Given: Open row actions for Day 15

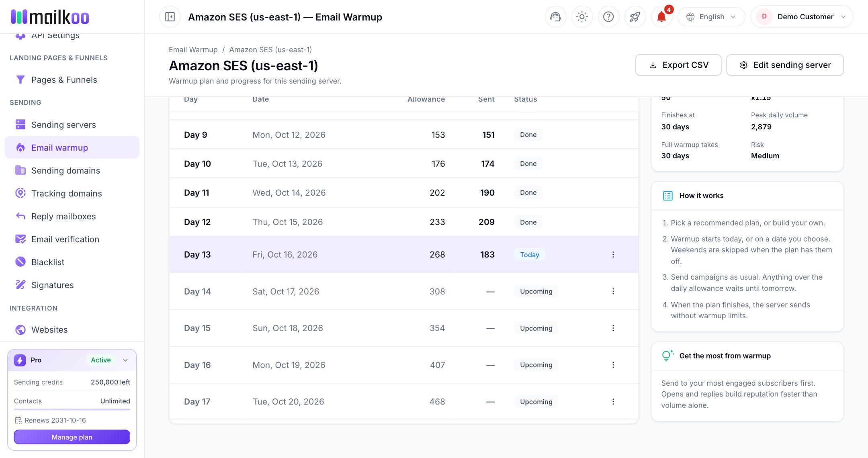Looking at the screenshot, I should (613, 328).
